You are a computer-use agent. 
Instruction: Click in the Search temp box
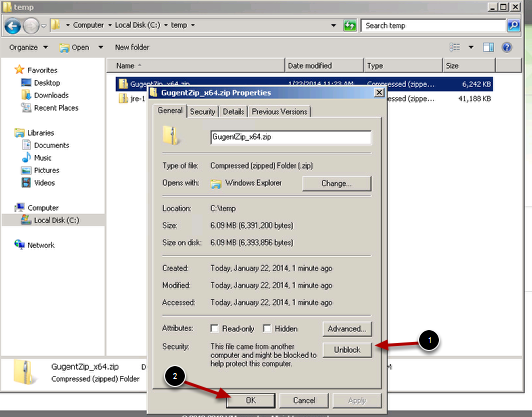pos(433,25)
